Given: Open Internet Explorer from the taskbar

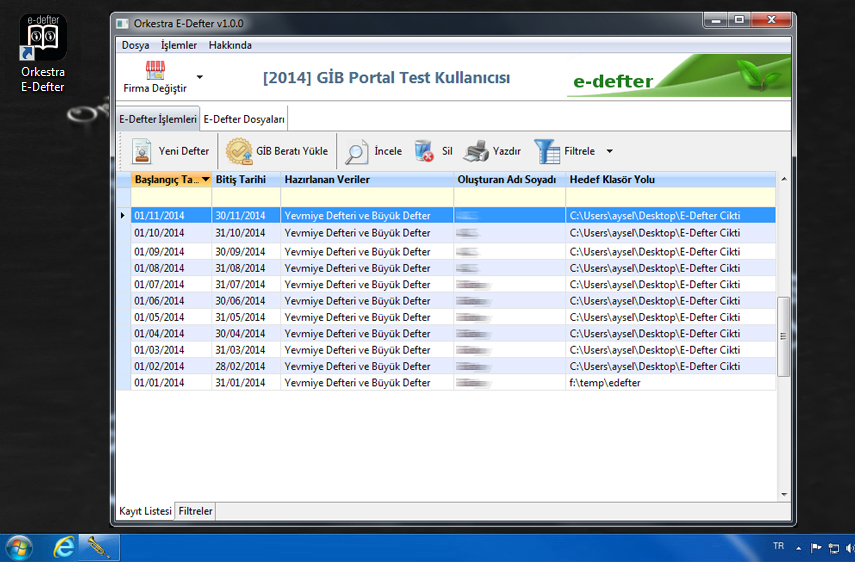Looking at the screenshot, I should tap(65, 547).
